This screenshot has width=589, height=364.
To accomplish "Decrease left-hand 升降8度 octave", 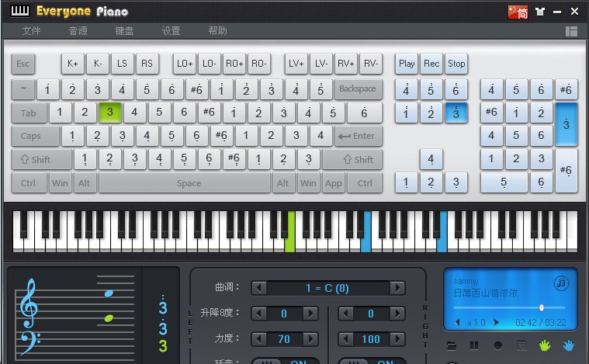I will pos(259,314).
